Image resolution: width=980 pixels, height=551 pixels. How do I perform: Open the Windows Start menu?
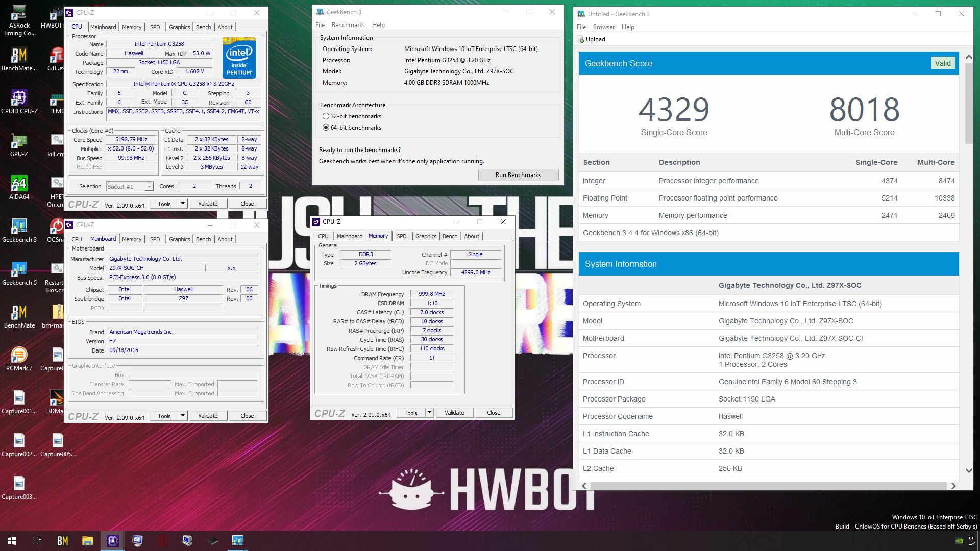12,541
